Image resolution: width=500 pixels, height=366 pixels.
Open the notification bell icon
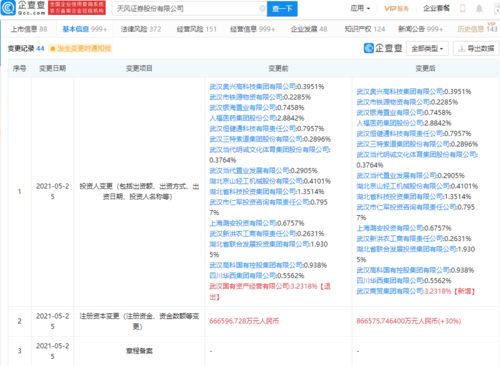(479, 8)
